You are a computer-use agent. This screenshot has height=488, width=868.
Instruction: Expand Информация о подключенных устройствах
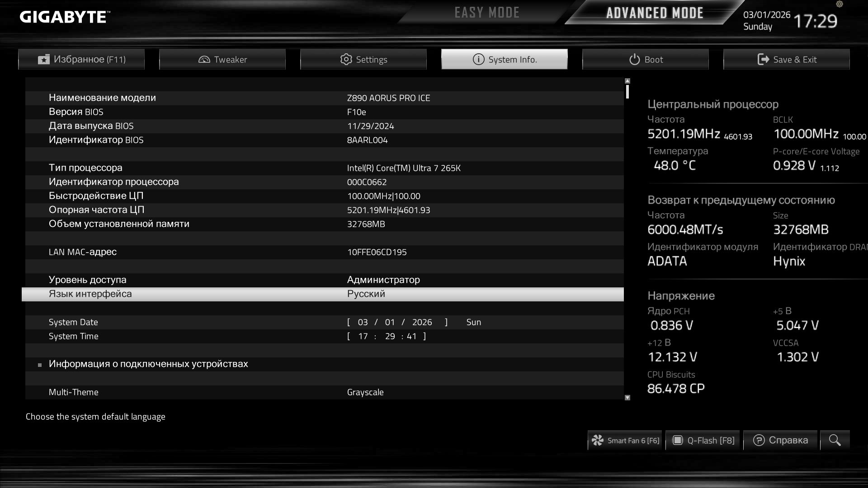pyautogui.click(x=148, y=364)
